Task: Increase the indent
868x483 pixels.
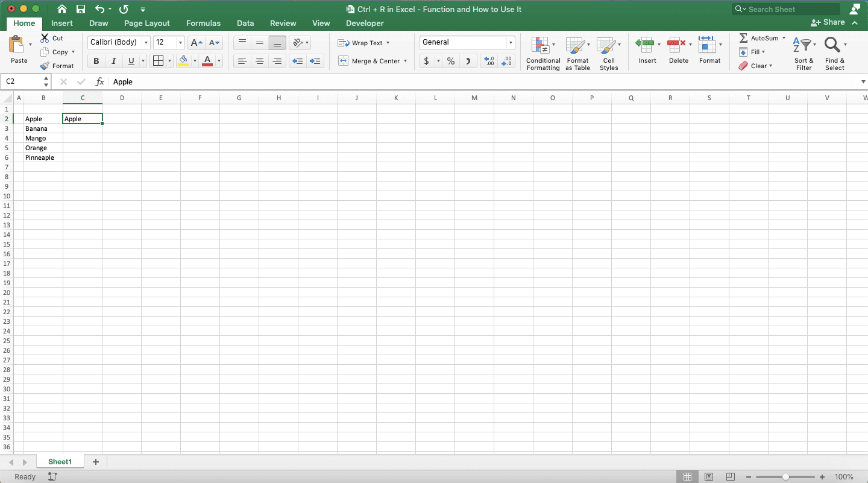Action: pos(315,61)
